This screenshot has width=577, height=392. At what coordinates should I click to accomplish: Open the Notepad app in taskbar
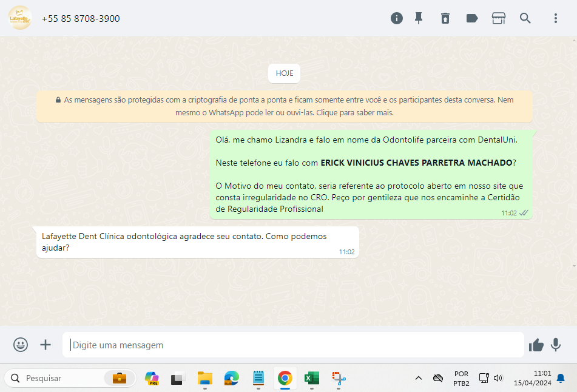[258, 378]
